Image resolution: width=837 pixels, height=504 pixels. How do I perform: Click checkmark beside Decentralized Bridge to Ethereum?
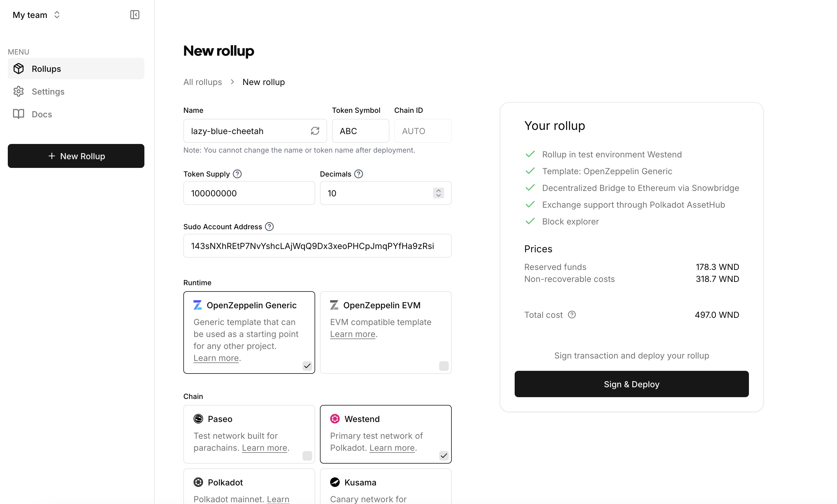530,188
